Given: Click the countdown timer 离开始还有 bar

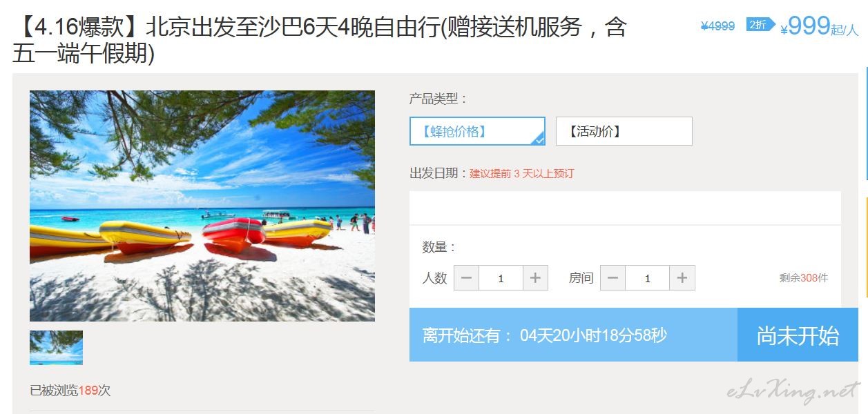Looking at the screenshot, I should tap(573, 335).
